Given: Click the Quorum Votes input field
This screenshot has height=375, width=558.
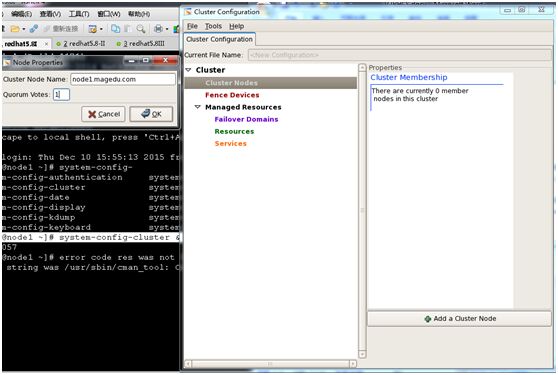Looking at the screenshot, I should pos(61,95).
